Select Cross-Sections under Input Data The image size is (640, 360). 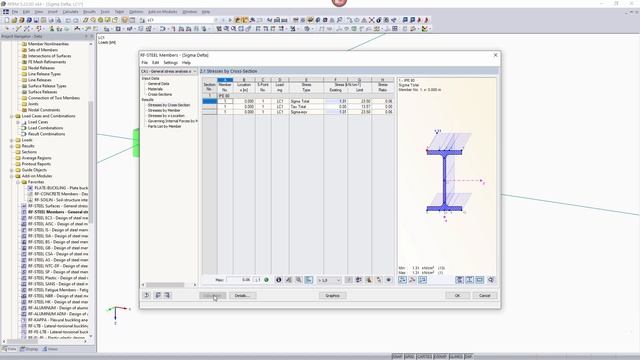160,94
